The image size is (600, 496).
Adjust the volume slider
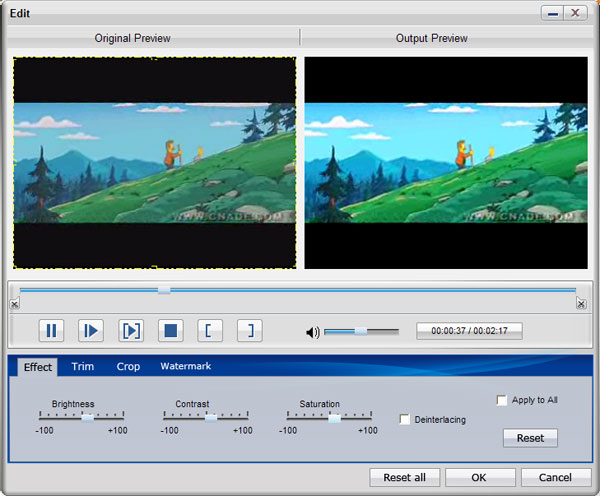click(361, 331)
